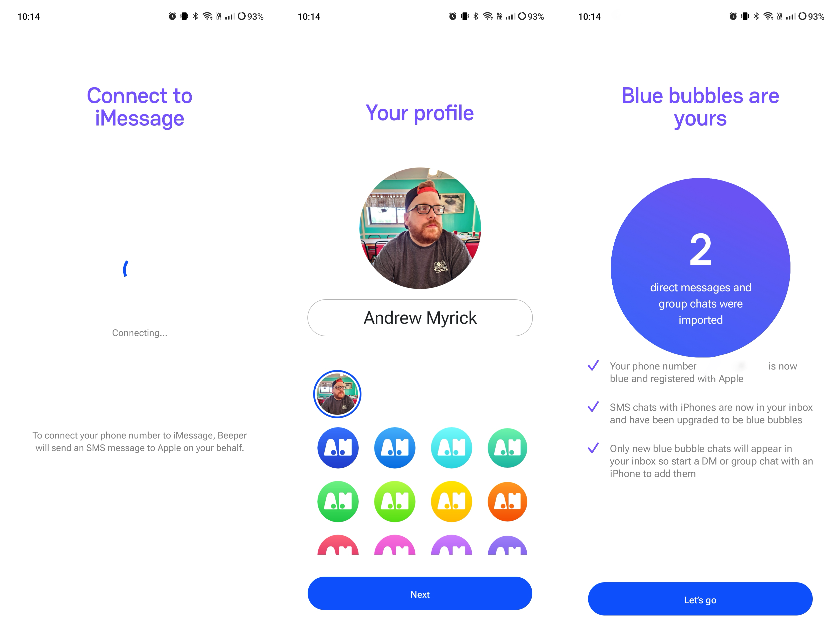The image size is (840, 621).
Task: Click the Next button on profile screen
Action: (420, 594)
